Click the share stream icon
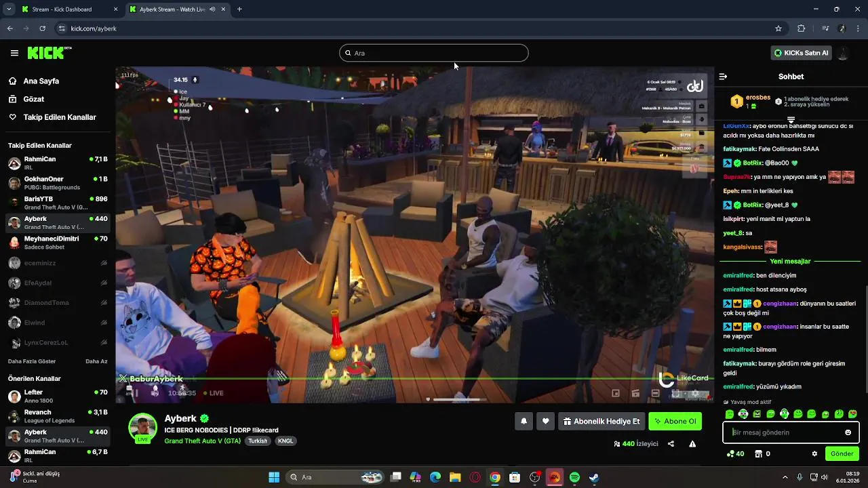 pos(671,444)
